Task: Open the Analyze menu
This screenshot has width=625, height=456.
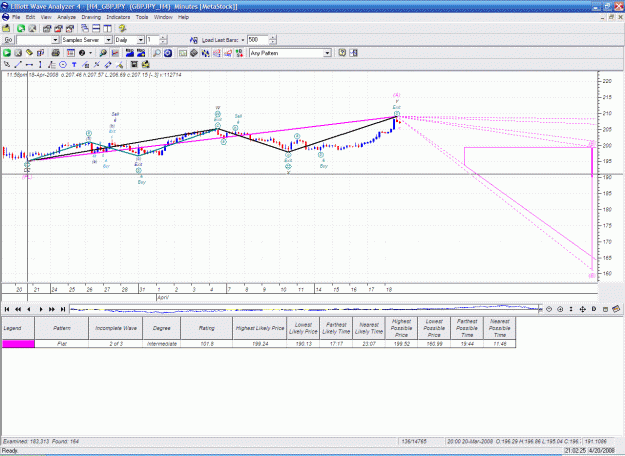Action: 67,17
